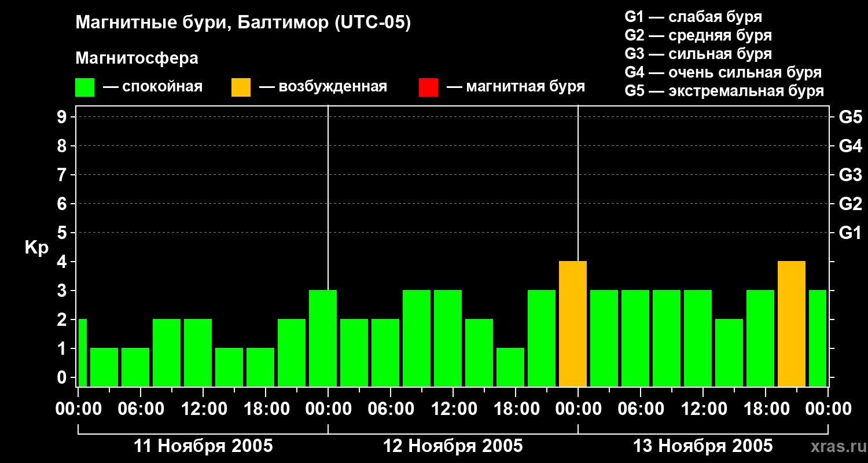Click the 'Kp' axis label

(36, 248)
